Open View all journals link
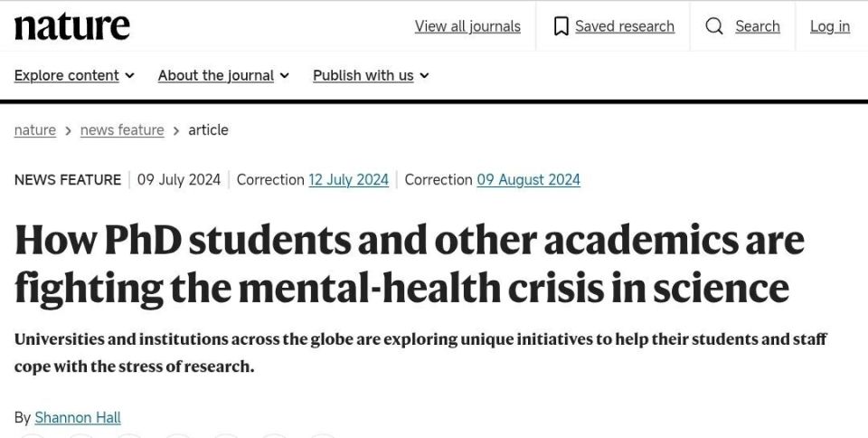 point(467,26)
